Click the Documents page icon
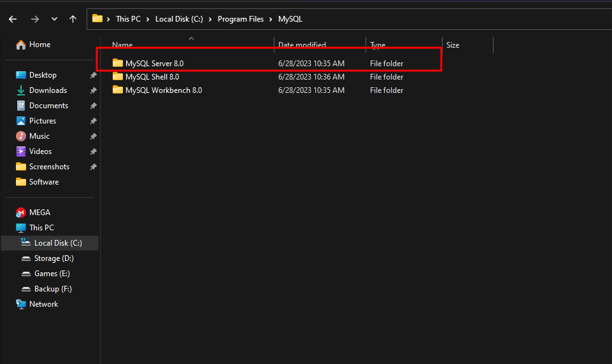 pos(20,106)
